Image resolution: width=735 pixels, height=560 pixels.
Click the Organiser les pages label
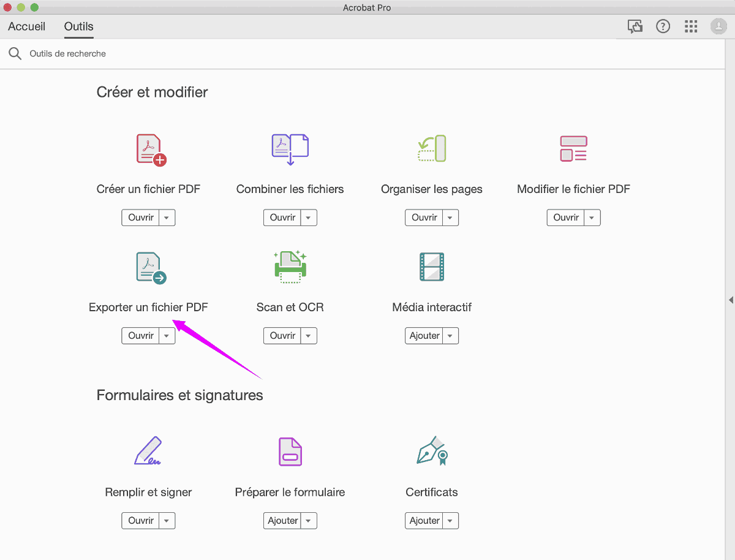tap(432, 189)
